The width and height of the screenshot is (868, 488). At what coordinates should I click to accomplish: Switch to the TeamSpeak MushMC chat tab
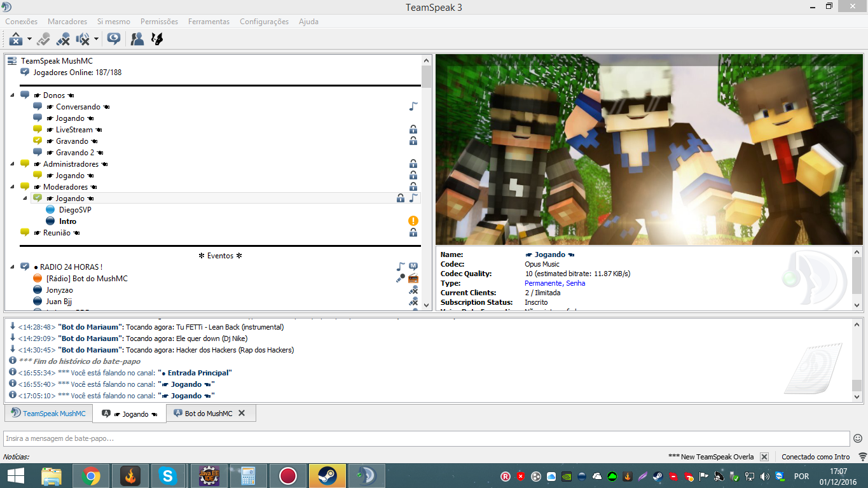[x=48, y=413]
